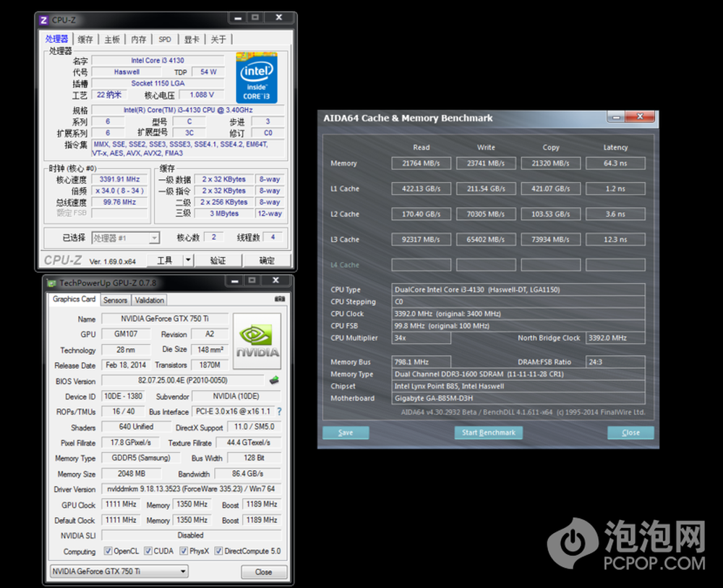Click the GPU-Z title bar app icon
This screenshot has height=588, width=723.
tap(51, 283)
